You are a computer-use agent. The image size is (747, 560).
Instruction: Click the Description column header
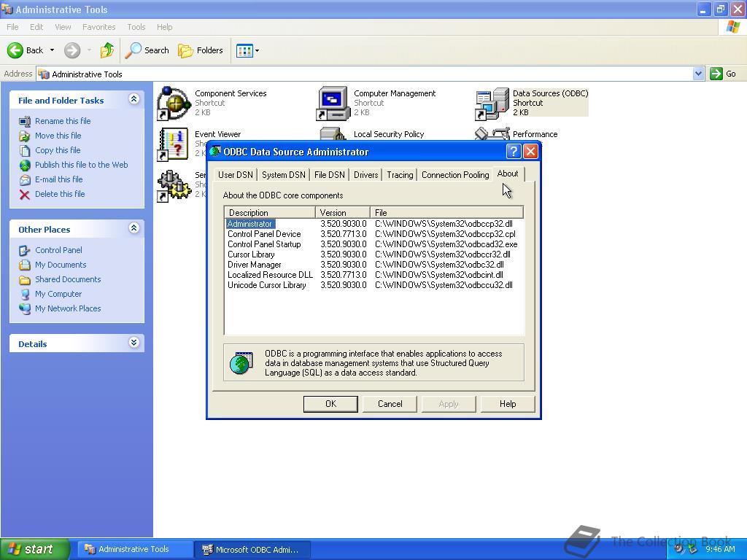[x=270, y=213]
